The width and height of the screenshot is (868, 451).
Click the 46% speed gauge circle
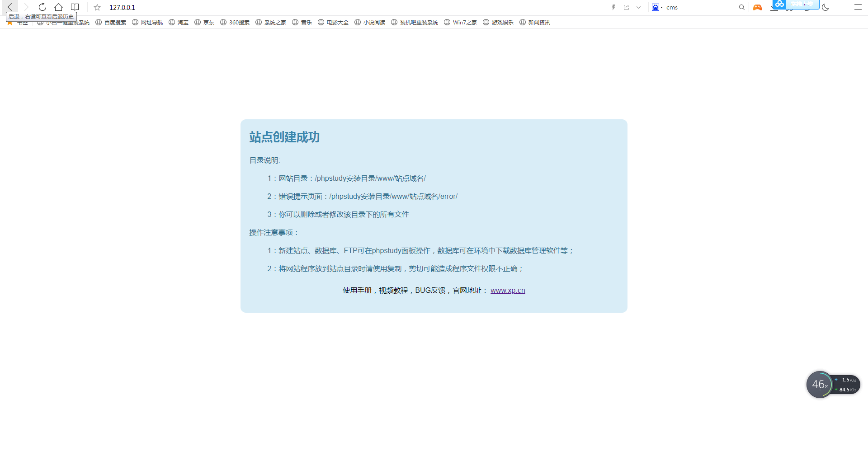820,384
